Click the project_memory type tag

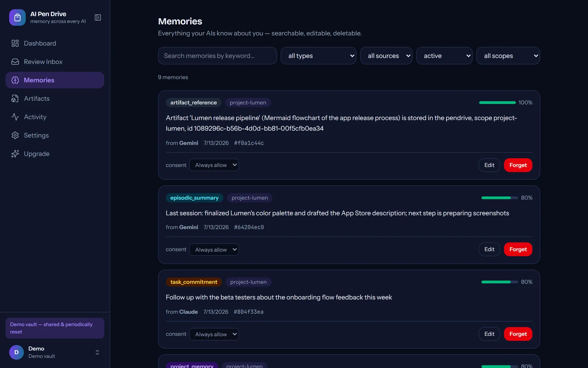192,365
